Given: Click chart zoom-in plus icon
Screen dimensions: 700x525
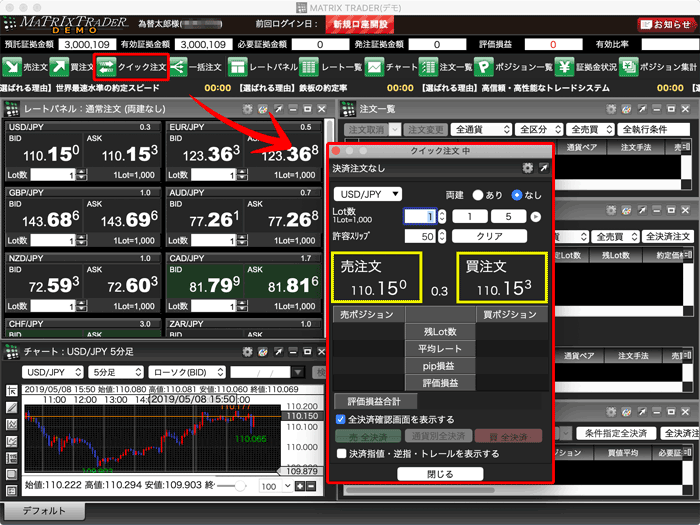Looking at the screenshot, I should tap(300, 486).
